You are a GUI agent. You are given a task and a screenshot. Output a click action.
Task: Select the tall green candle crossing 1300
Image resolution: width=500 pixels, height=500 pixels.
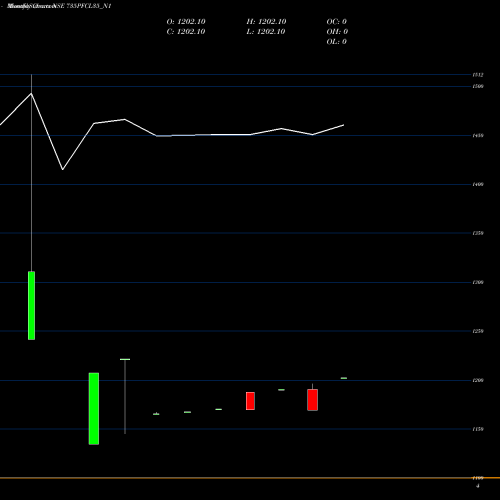31,306
